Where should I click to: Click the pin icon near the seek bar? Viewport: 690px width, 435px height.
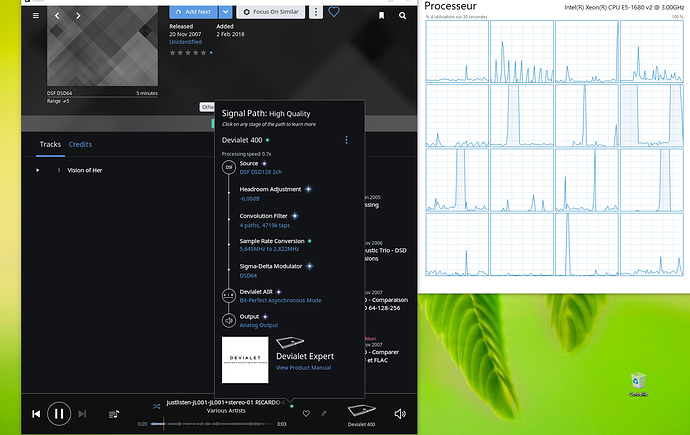[x=324, y=413]
